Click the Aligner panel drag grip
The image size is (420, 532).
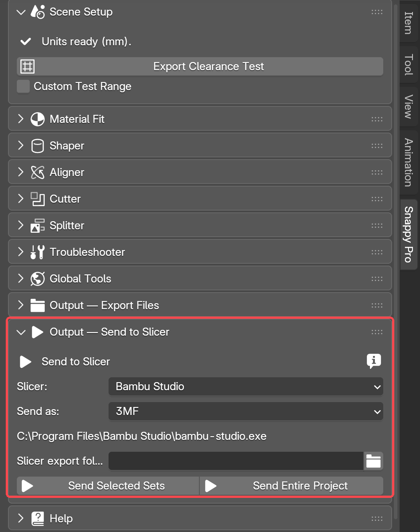coord(377,172)
